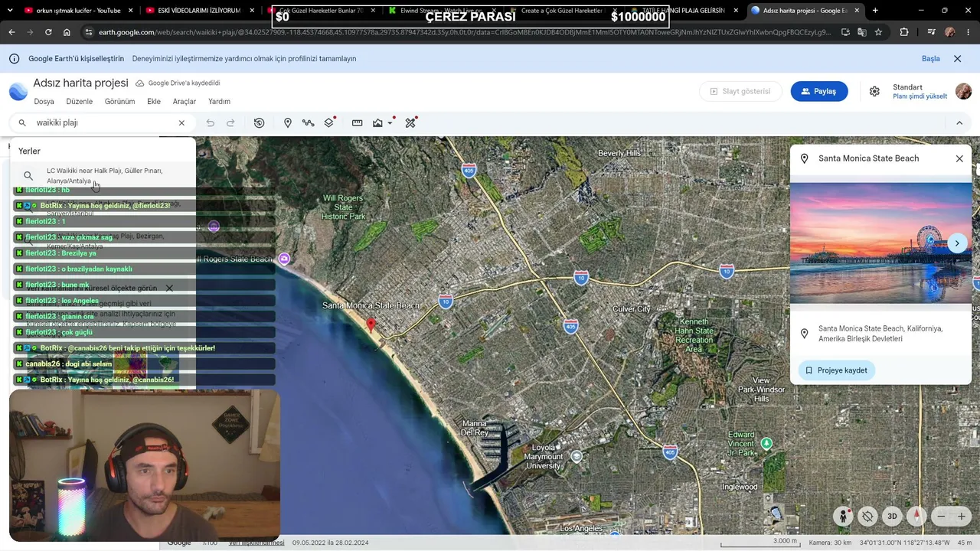Click the Marina Del Rey map label
The height and width of the screenshot is (551, 980).
[475, 428]
